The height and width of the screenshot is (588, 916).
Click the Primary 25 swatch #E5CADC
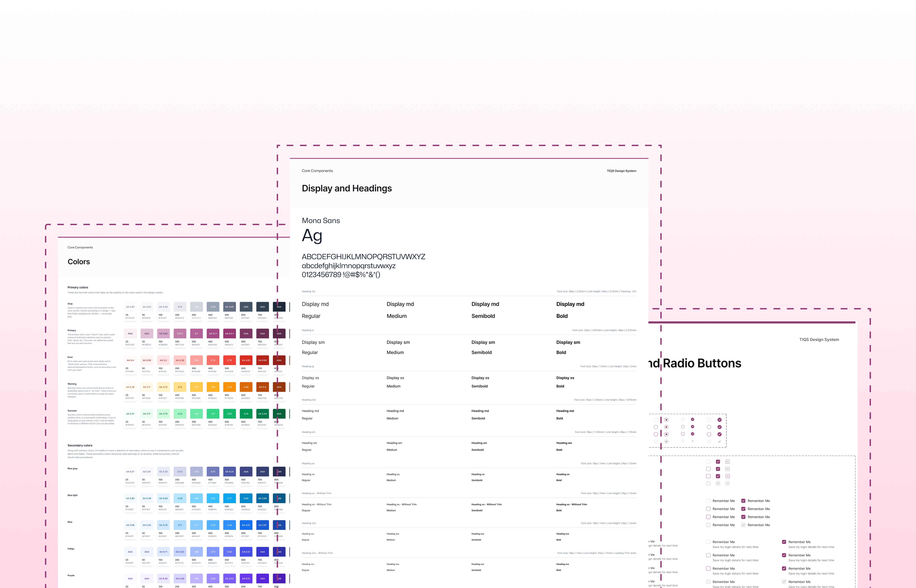(x=130, y=333)
